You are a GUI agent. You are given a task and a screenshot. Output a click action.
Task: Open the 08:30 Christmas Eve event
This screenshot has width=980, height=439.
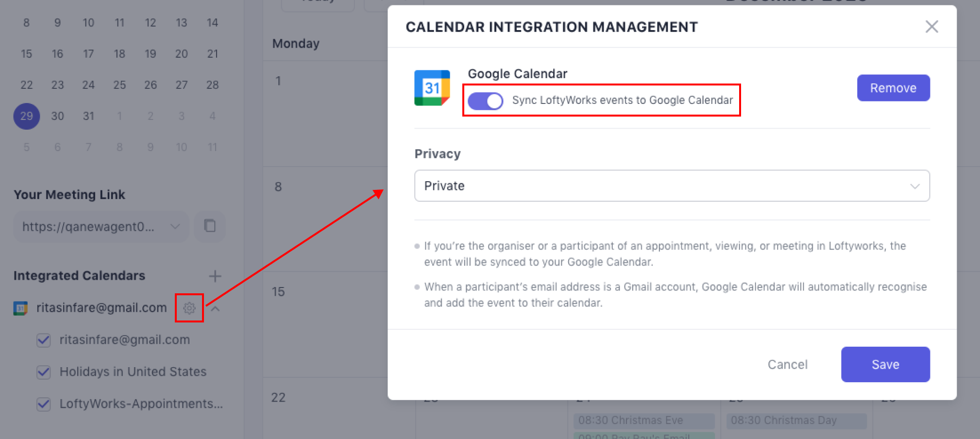(643, 420)
